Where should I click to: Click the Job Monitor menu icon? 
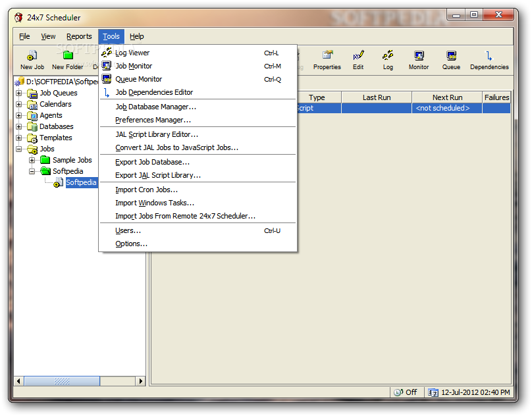tap(107, 65)
